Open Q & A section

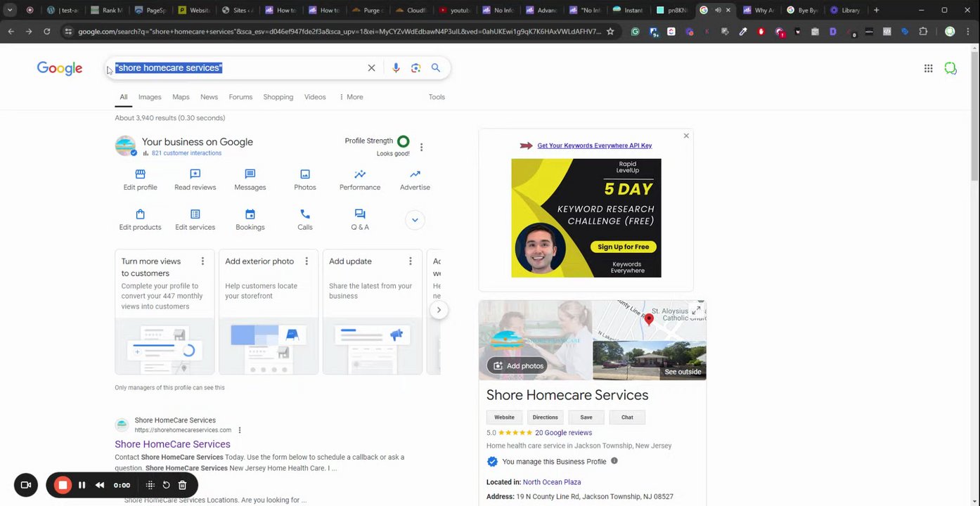point(360,220)
